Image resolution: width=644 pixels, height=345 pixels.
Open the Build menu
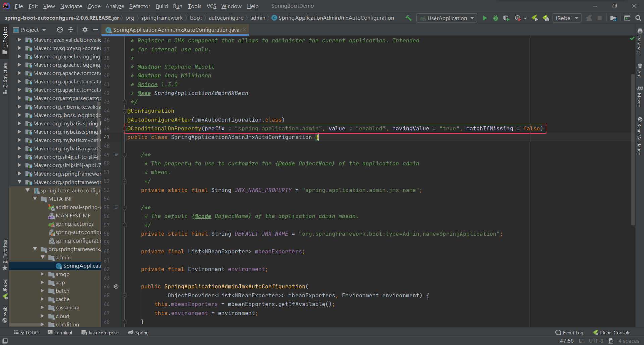tap(162, 6)
